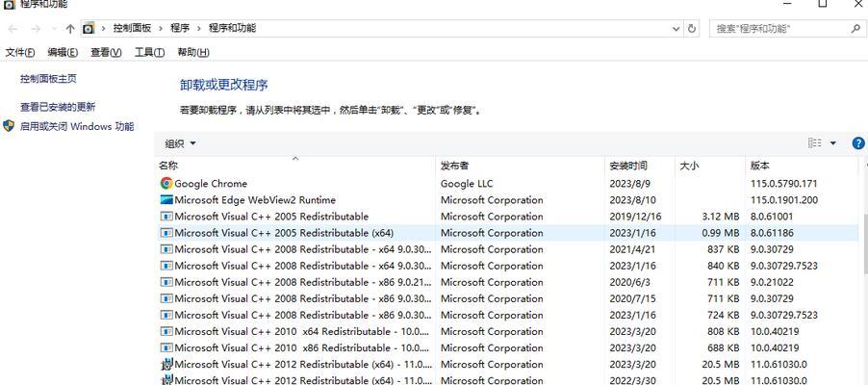
Task: Click the Microsoft Edge WebView2 Runtime icon
Action: click(166, 200)
